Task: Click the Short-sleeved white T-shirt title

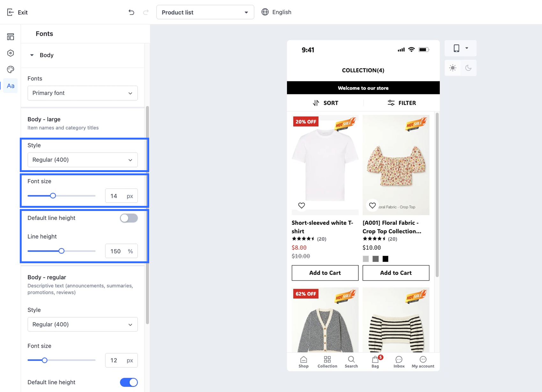Action: click(x=322, y=227)
